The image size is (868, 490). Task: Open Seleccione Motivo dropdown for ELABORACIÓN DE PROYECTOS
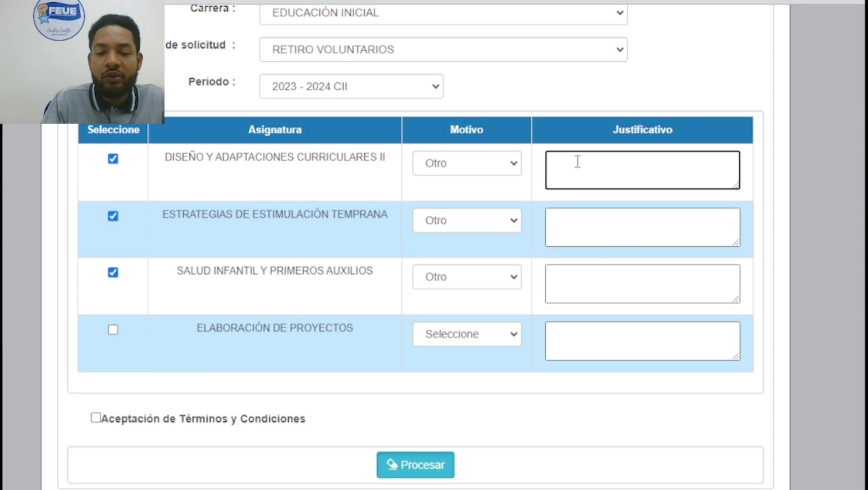pos(467,334)
